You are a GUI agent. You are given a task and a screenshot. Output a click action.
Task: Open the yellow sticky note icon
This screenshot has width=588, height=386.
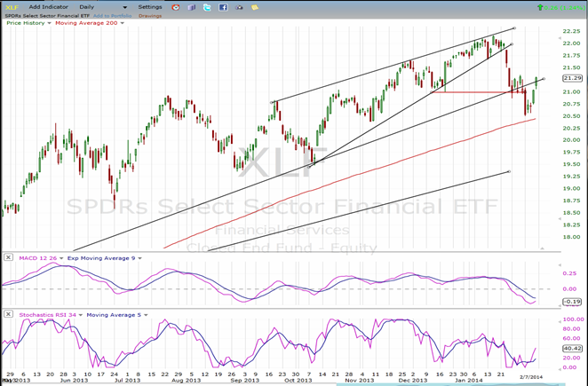tap(255, 7)
